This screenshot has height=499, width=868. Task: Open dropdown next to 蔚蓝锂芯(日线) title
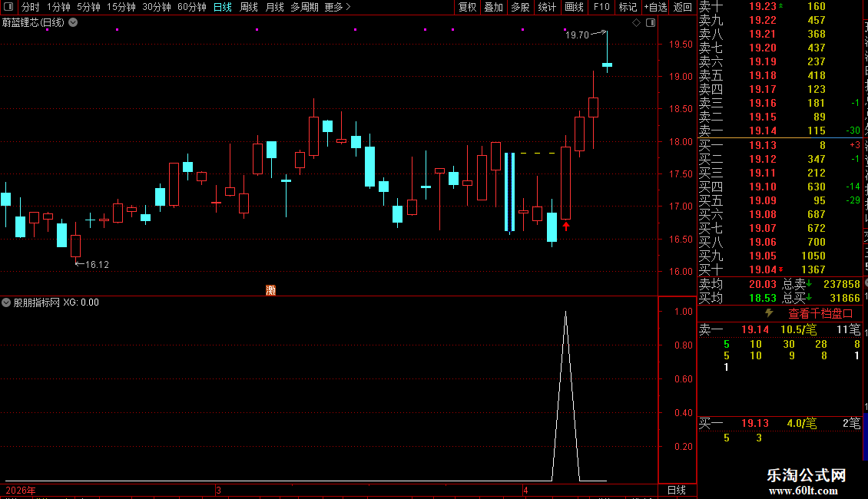[x=73, y=23]
